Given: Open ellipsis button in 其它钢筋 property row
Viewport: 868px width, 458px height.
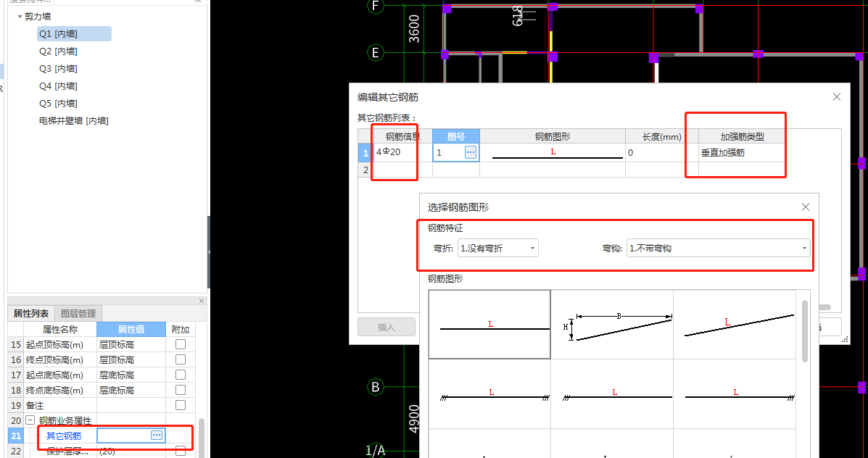Looking at the screenshot, I should tap(157, 436).
